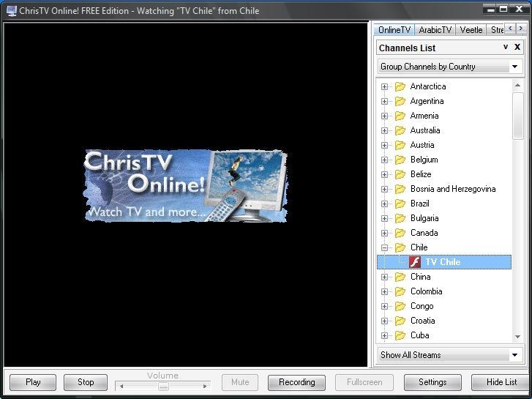The image size is (532, 399).
Task: Click the Congo folder icon
Action: click(400, 306)
